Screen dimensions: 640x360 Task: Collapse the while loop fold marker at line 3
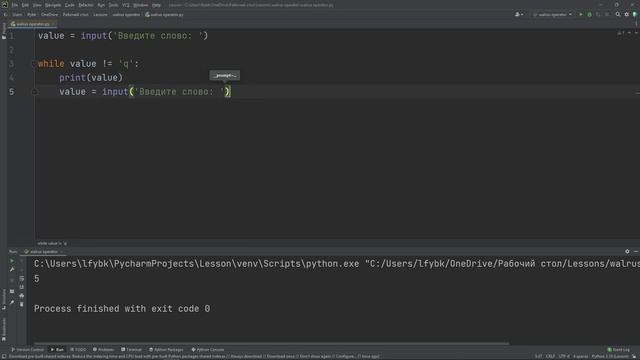[x=34, y=64]
